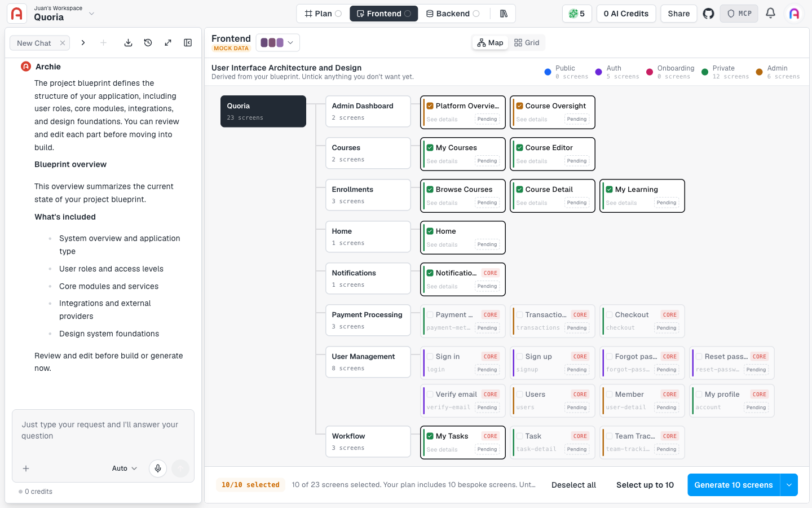Click Select up to 10
Screen dimensions: 812x508
point(645,485)
